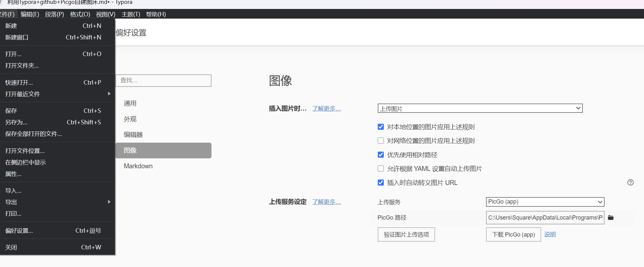The width and height of the screenshot is (644, 267).
Task: Open the 帮助(H) menu
Action: coord(156,14)
